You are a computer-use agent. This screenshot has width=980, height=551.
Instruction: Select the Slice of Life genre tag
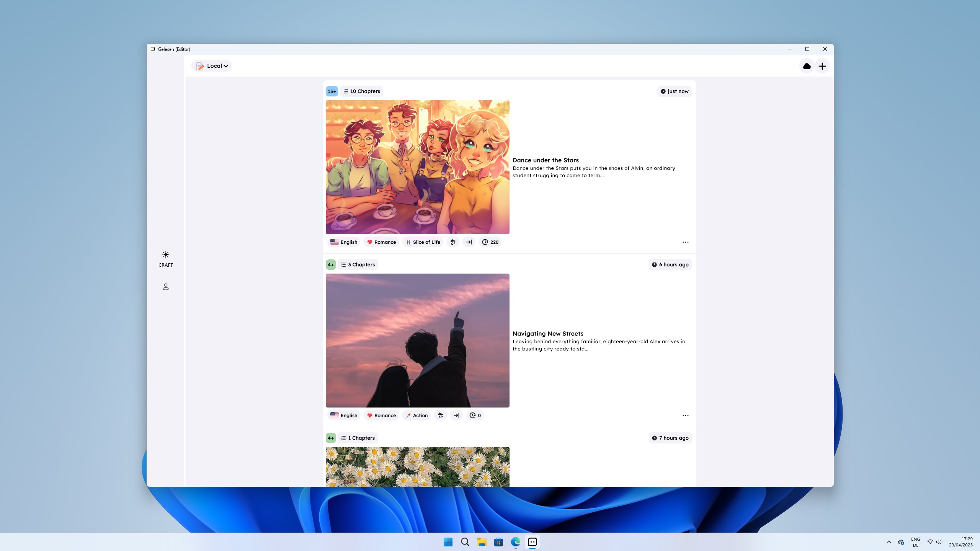click(423, 242)
